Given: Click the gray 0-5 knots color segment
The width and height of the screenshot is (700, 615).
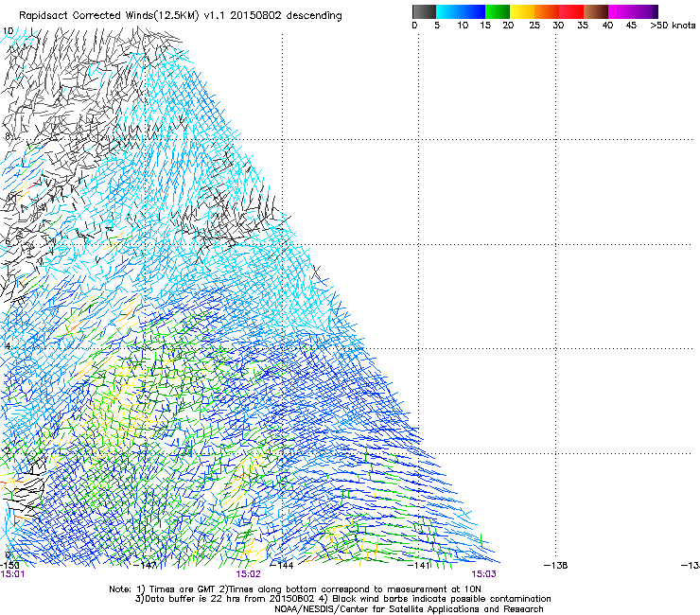Looking at the screenshot, I should (424, 11).
